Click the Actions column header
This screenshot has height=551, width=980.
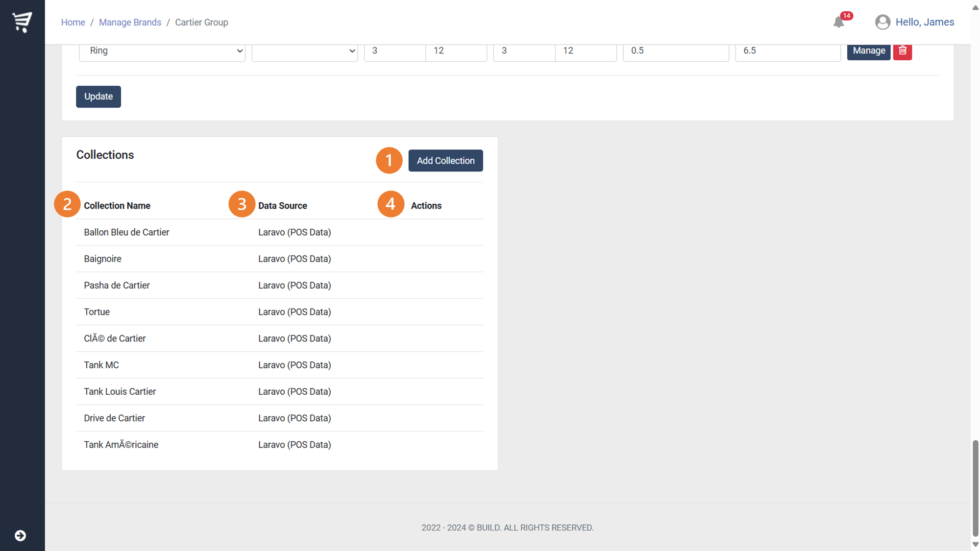click(426, 206)
